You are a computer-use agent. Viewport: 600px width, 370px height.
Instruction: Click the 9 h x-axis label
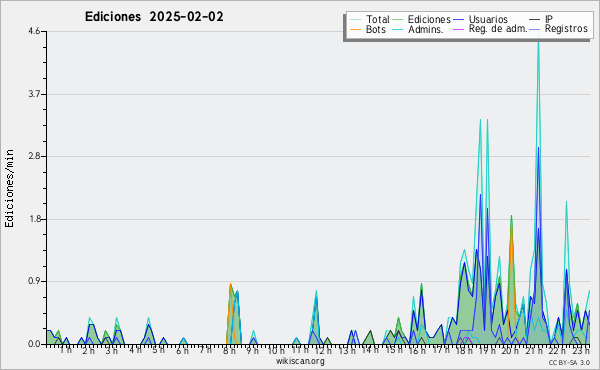252,350
